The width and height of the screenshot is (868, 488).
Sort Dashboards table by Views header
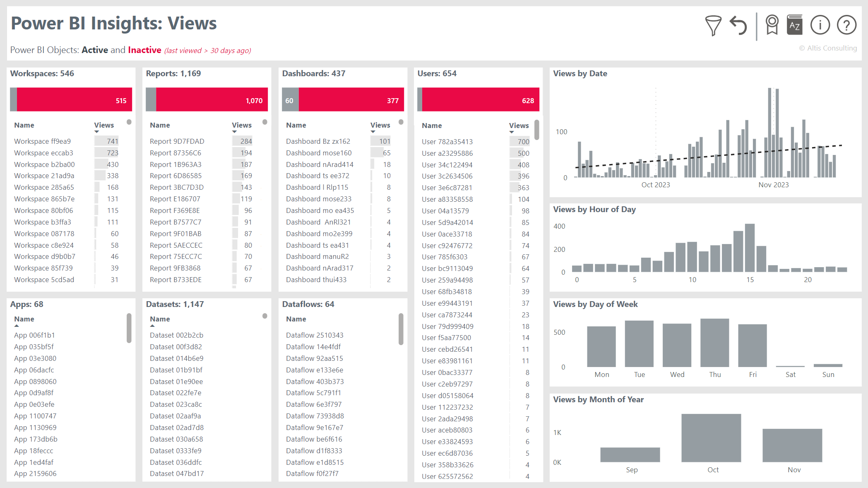click(x=380, y=125)
